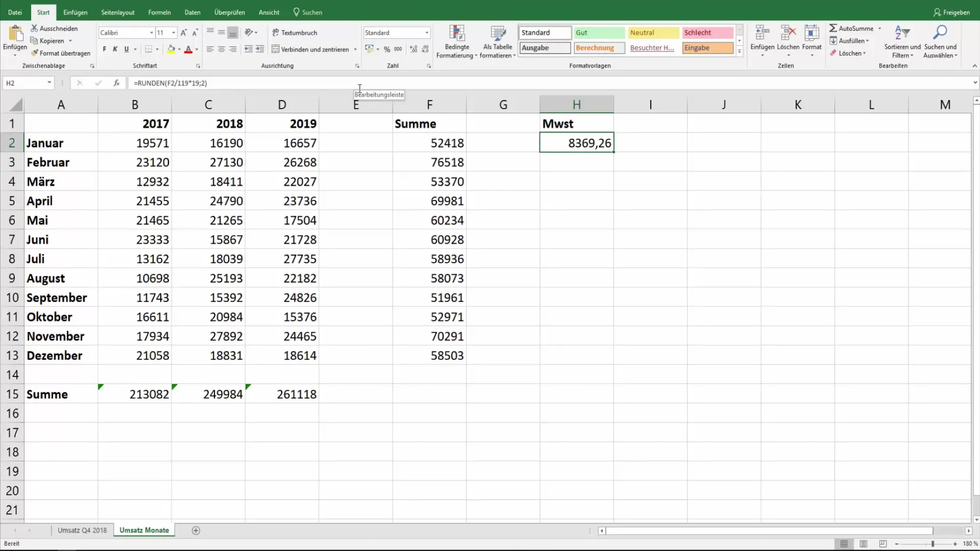Increase the cell indent
980x551 pixels.
[260, 49]
